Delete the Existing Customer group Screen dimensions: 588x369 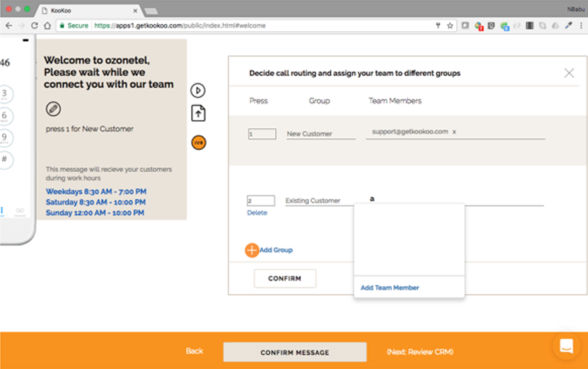(x=257, y=213)
